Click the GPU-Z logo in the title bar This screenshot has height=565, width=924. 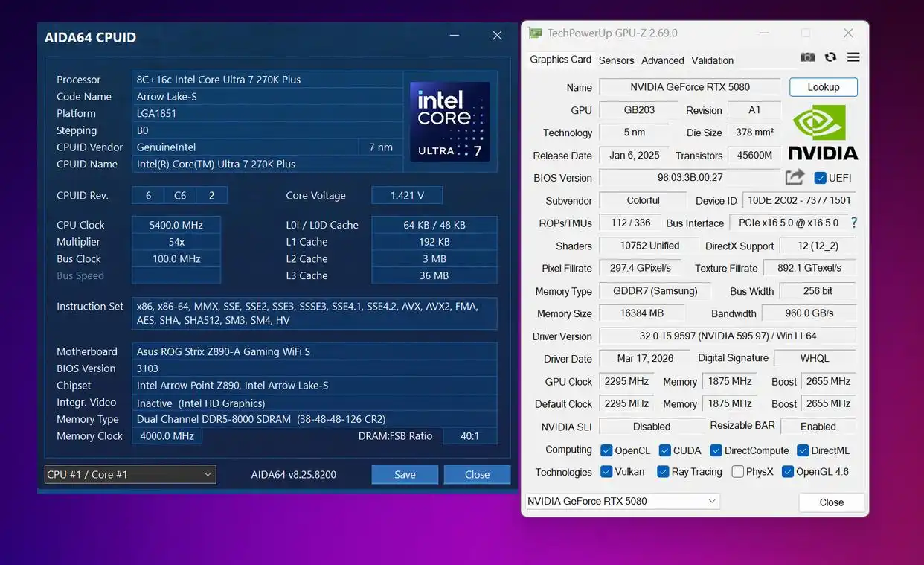click(534, 33)
